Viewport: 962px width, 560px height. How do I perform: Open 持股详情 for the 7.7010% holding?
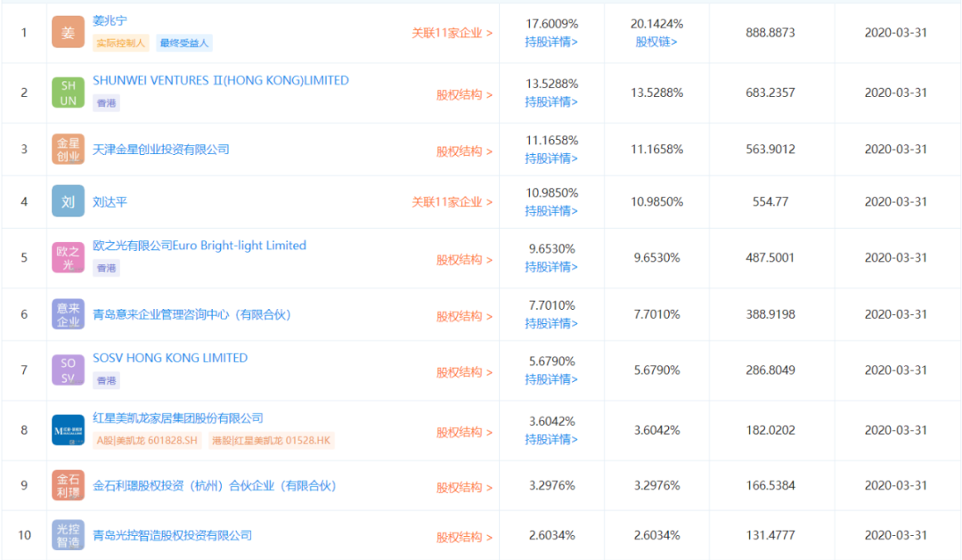551,323
